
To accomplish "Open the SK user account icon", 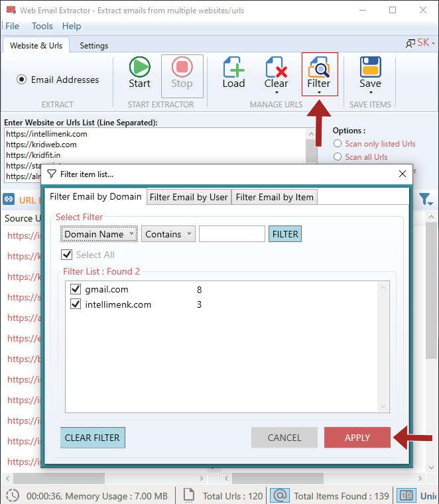I will click(x=410, y=43).
